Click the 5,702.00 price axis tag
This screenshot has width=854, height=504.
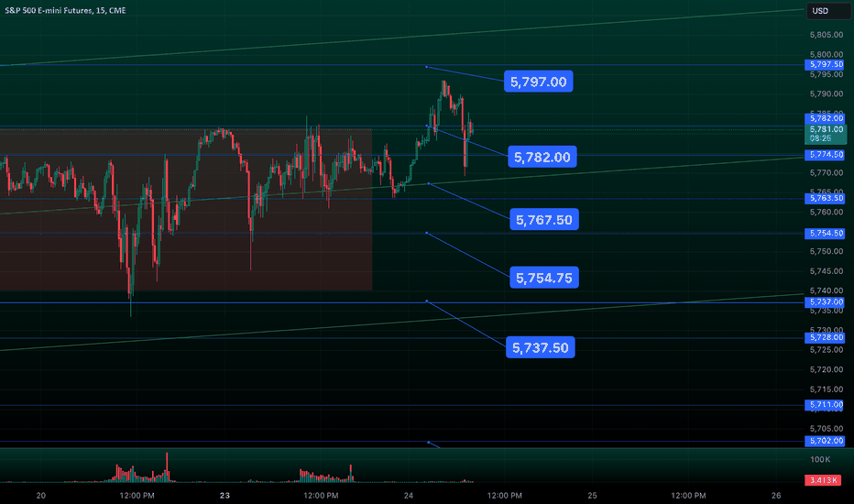(x=825, y=441)
